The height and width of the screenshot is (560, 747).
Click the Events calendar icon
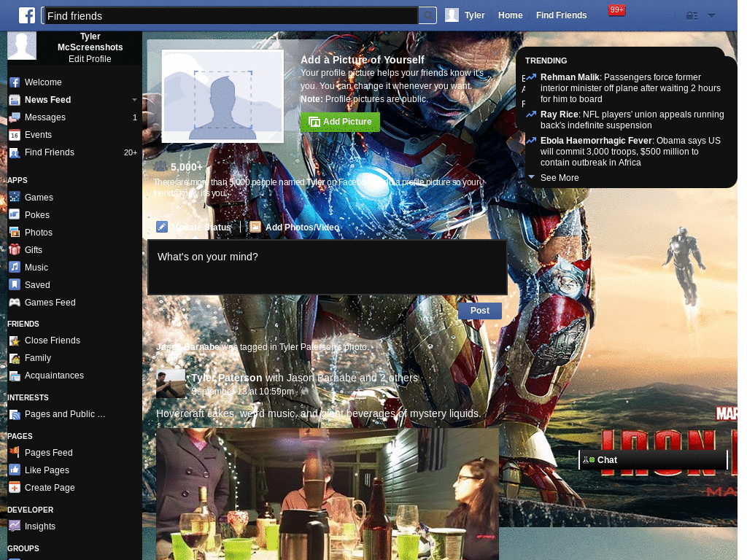(15, 135)
